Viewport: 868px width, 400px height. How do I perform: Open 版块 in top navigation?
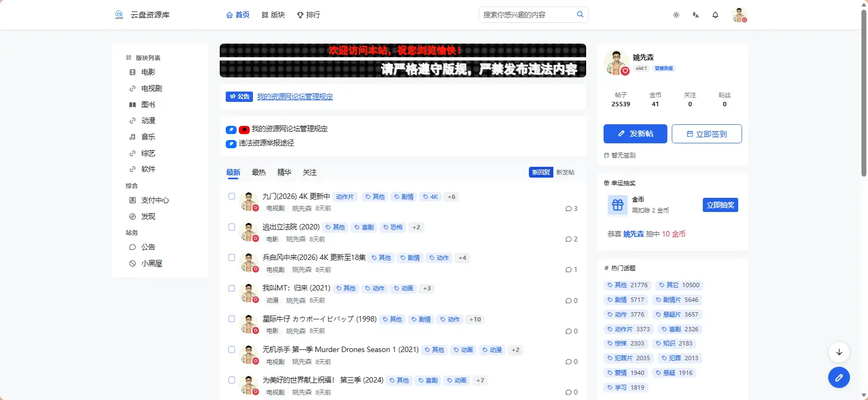(273, 15)
